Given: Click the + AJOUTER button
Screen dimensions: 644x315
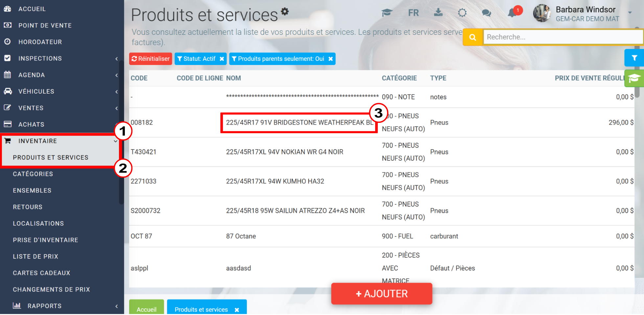Looking at the screenshot, I should 381,294.
